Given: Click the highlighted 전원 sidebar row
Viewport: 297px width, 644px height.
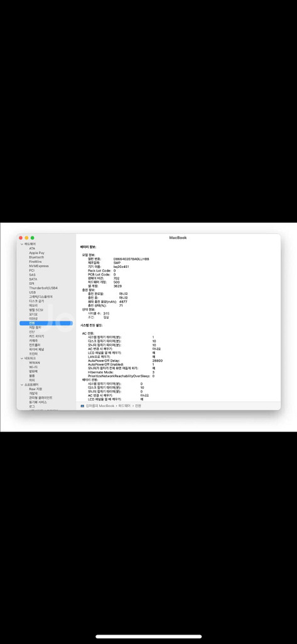Looking at the screenshot, I should (x=46, y=323).
